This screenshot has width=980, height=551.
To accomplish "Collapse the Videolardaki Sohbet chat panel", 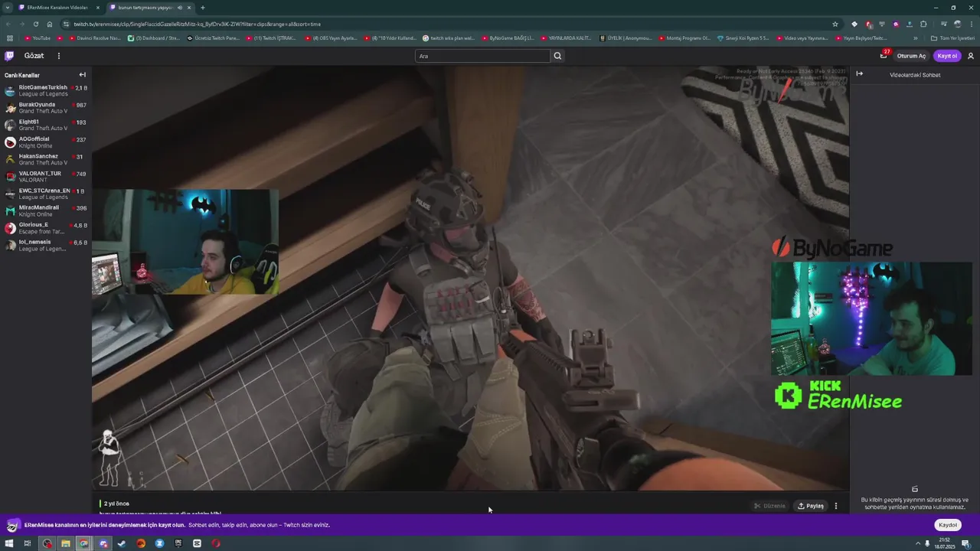I will (x=859, y=74).
